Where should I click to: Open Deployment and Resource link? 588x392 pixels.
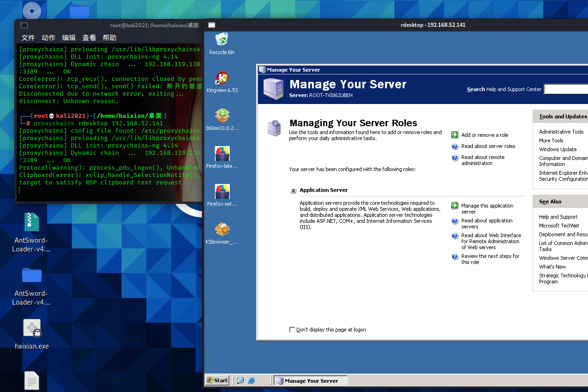563,234
